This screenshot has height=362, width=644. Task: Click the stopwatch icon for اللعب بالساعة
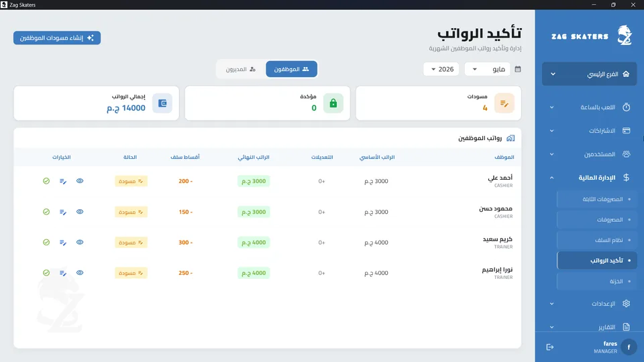click(627, 107)
